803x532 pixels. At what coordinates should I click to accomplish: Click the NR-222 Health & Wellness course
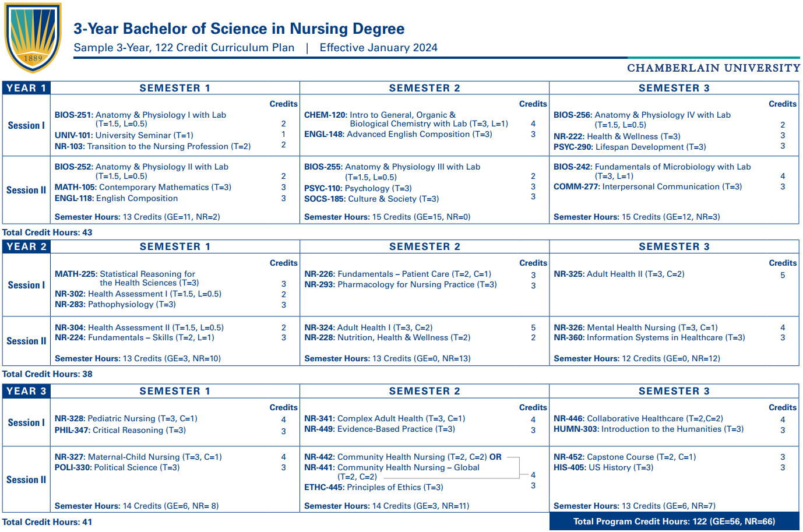[x=617, y=136]
